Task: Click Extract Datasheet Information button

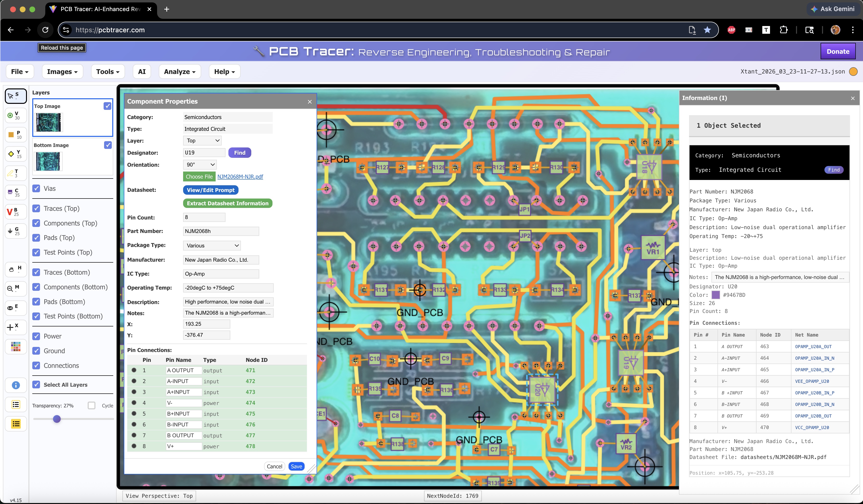Action: coord(227,203)
